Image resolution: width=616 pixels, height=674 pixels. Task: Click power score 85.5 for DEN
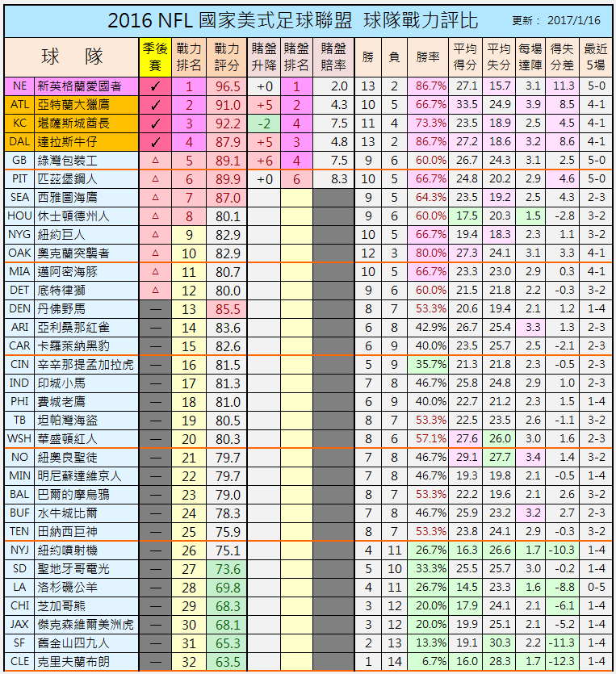pyautogui.click(x=228, y=309)
